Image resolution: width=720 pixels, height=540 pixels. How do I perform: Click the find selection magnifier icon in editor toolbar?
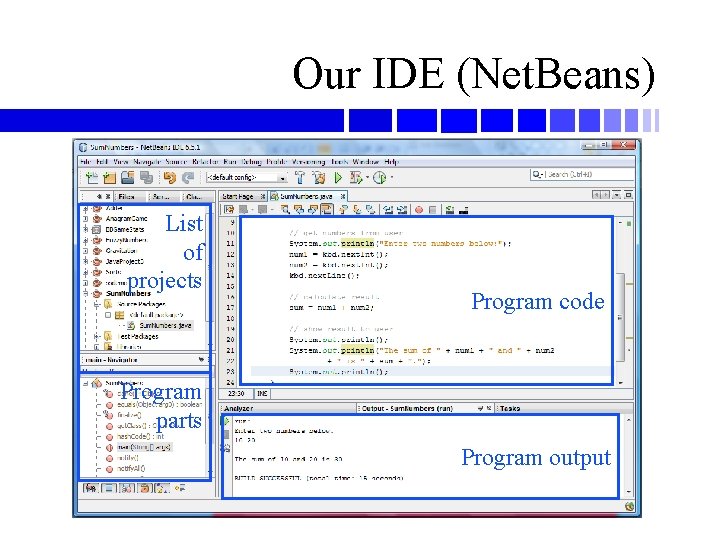(286, 210)
